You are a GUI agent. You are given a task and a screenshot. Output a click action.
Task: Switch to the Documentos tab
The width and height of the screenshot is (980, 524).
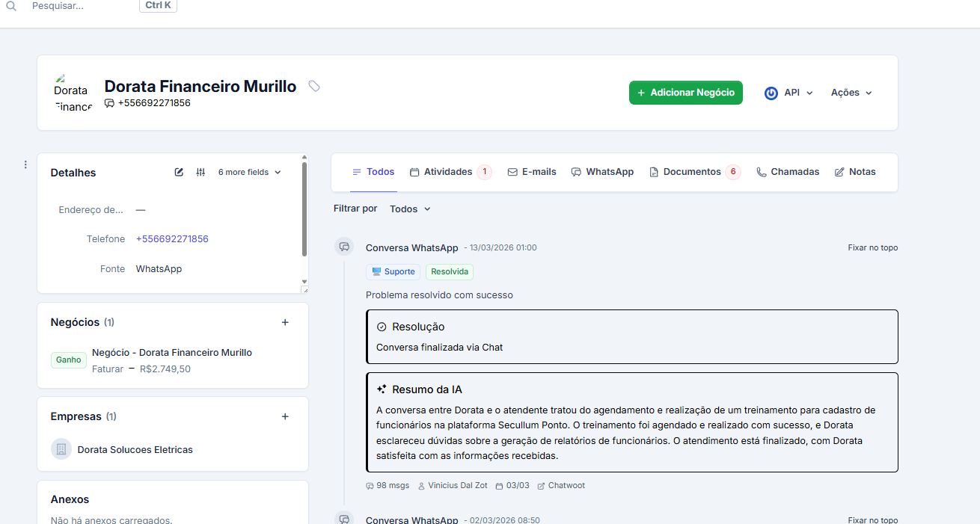coord(692,172)
